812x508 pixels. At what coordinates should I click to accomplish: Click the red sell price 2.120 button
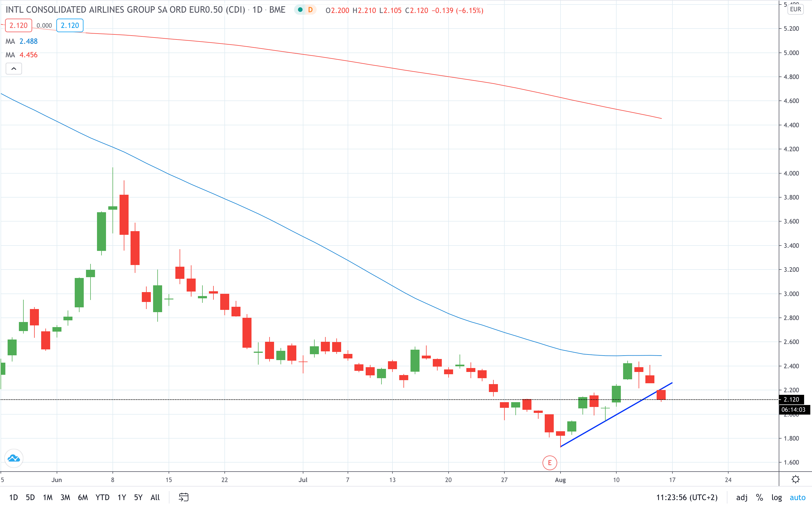tap(18, 25)
